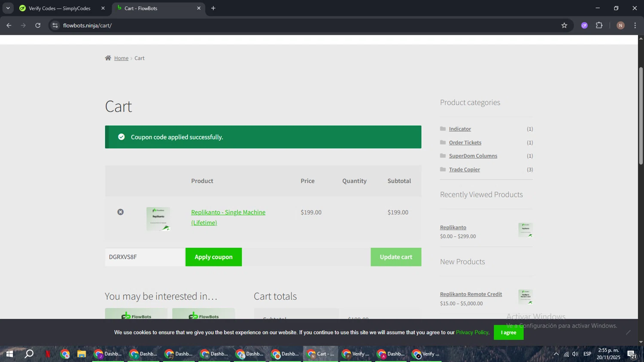Open the Chrome three-dot menu
Viewport: 644px width, 362px height.
pyautogui.click(x=635, y=25)
